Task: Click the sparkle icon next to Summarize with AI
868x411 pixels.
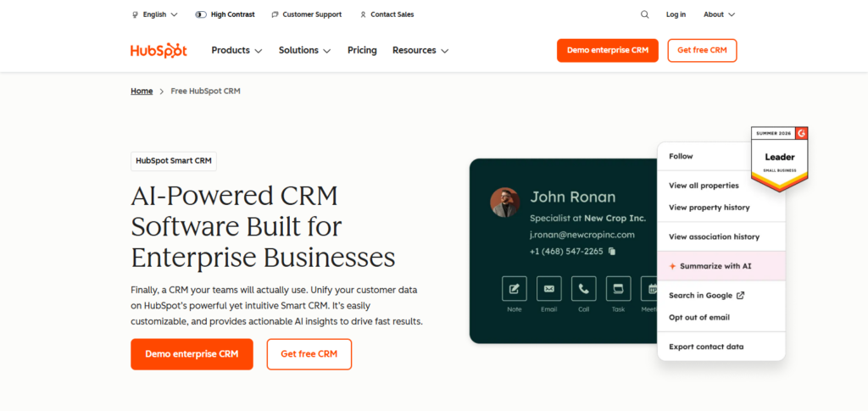Action: coord(672,266)
